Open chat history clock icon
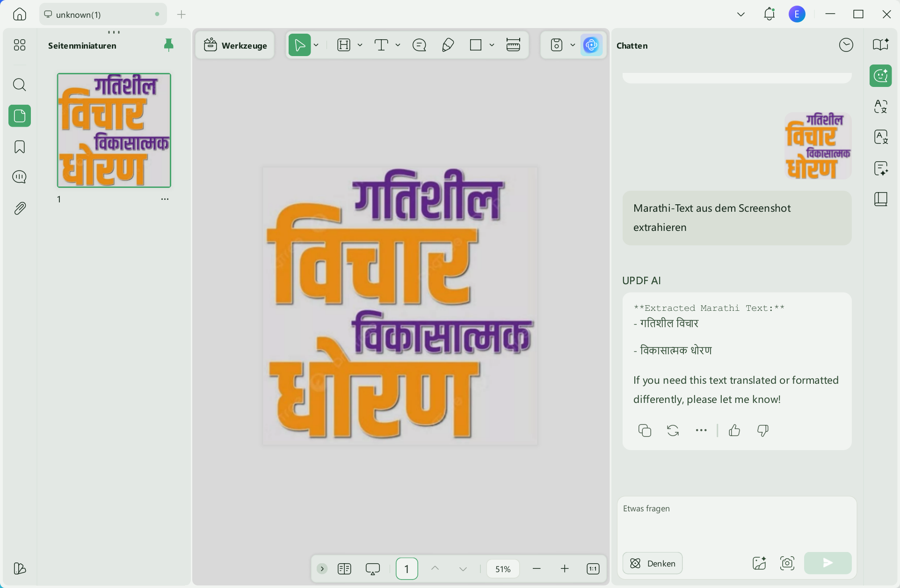 (846, 45)
